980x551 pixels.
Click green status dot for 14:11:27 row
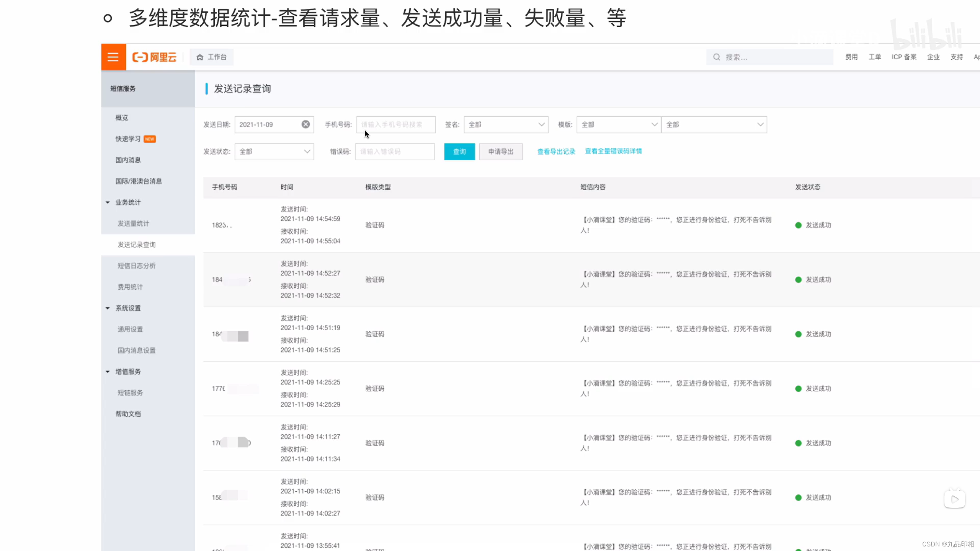[798, 443]
